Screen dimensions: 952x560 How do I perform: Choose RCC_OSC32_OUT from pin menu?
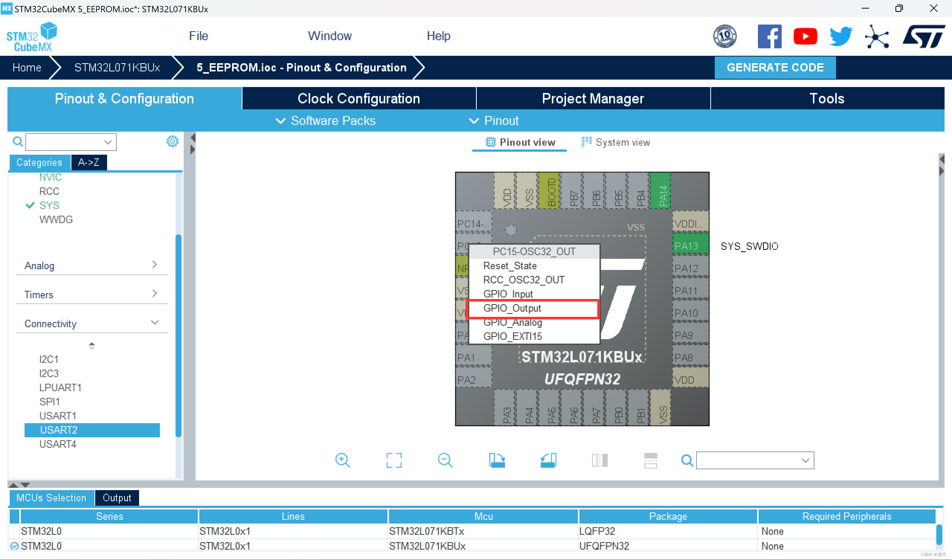coord(534,280)
